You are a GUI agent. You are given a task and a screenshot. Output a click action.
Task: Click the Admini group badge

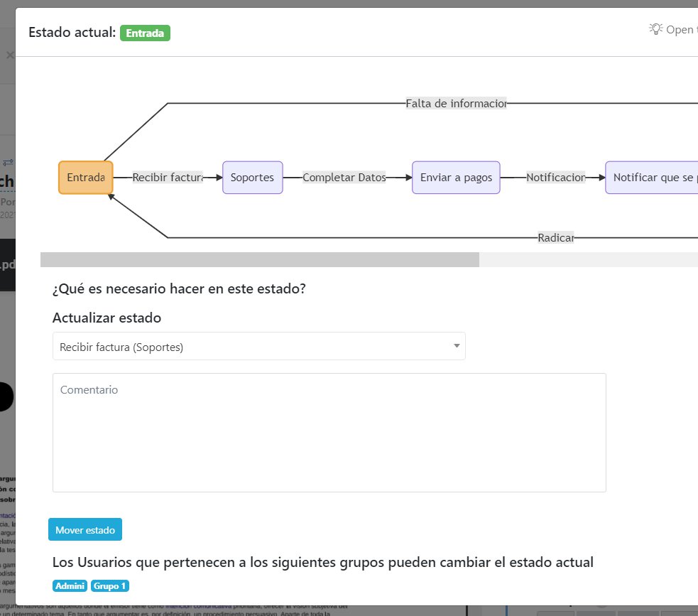click(x=70, y=586)
